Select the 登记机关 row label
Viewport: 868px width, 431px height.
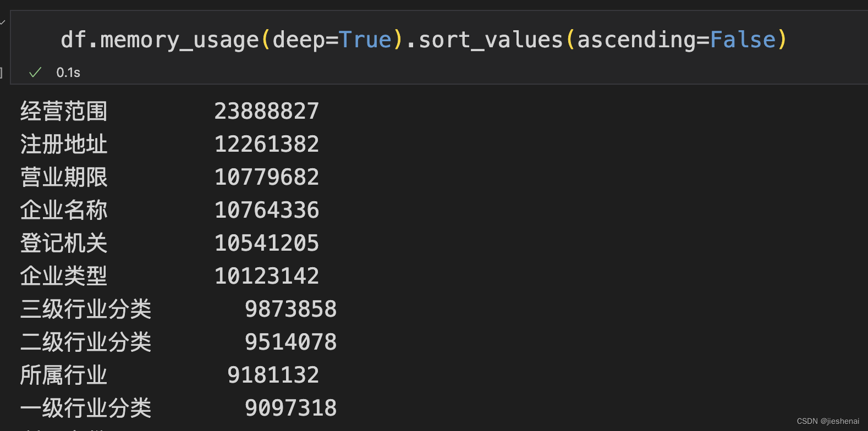tap(64, 243)
